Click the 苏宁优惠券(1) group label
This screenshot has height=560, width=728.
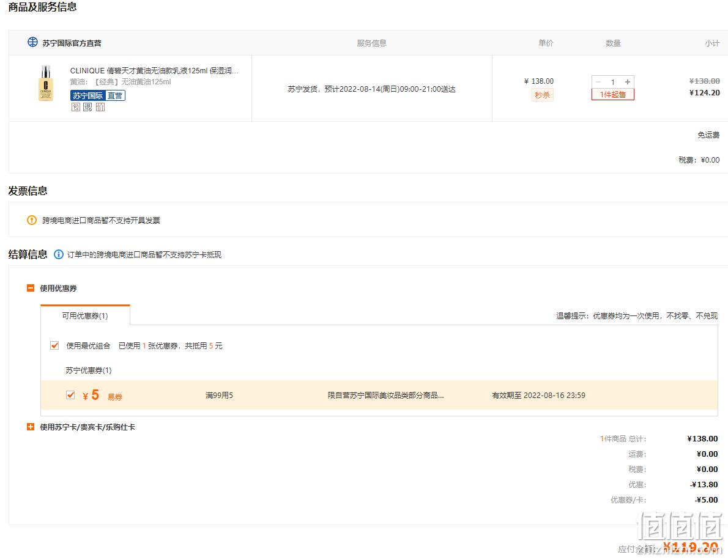coord(89,370)
